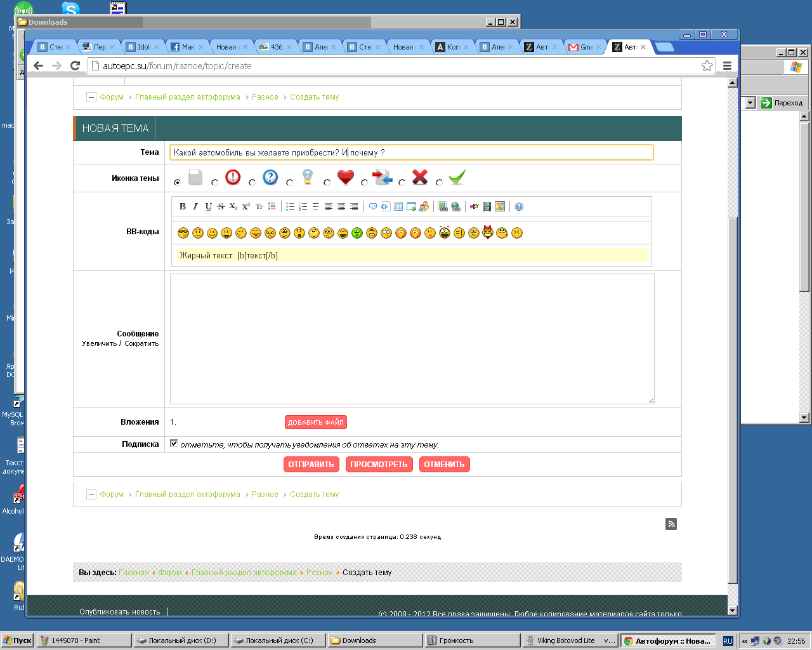
Task: Open the font size BB-code option
Action: tap(259, 206)
